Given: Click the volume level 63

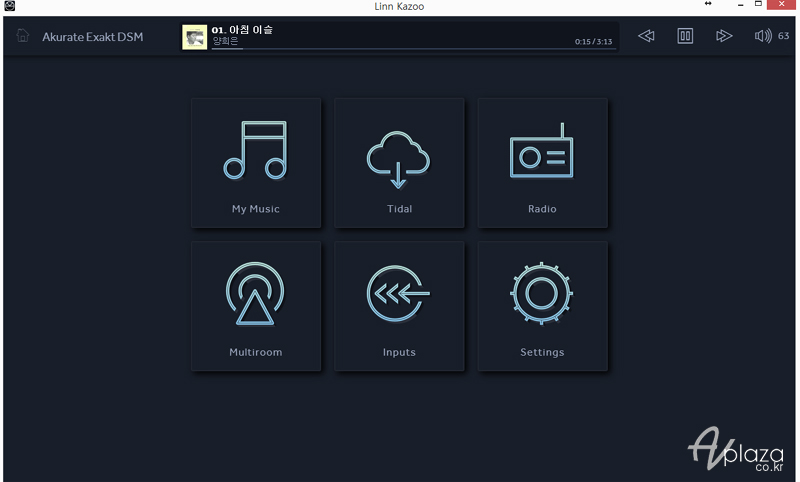Looking at the screenshot, I should [x=784, y=36].
